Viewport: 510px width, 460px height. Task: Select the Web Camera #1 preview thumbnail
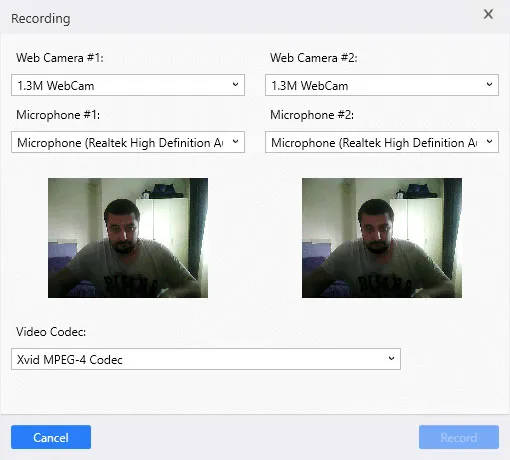tap(128, 238)
